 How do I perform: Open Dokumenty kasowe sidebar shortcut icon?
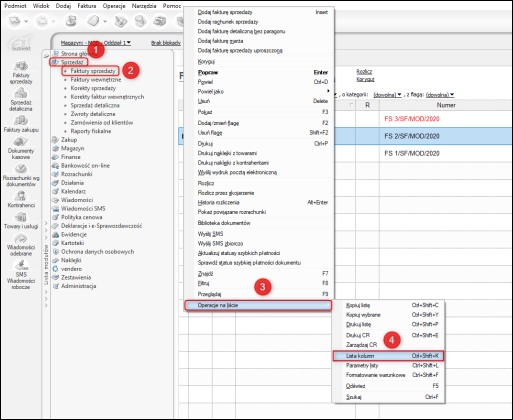coord(21,141)
